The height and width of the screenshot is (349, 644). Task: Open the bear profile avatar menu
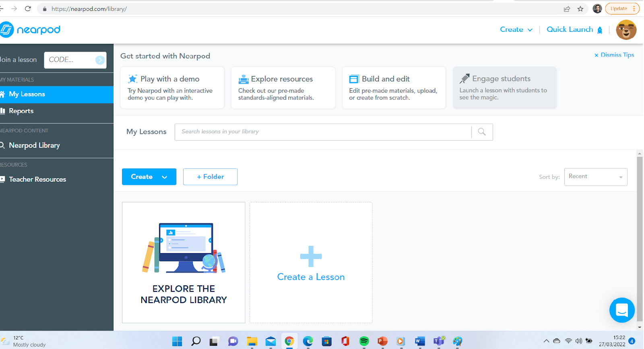(626, 30)
